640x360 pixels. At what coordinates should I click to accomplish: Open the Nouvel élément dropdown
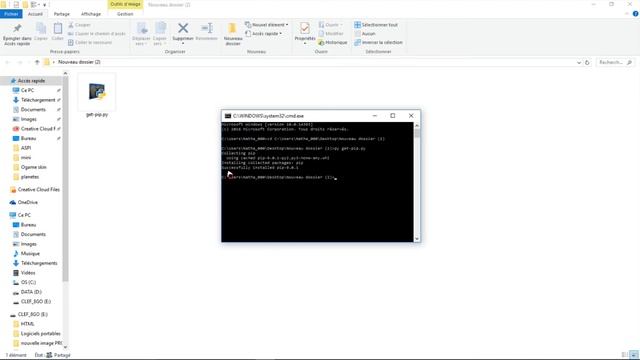(x=266, y=25)
